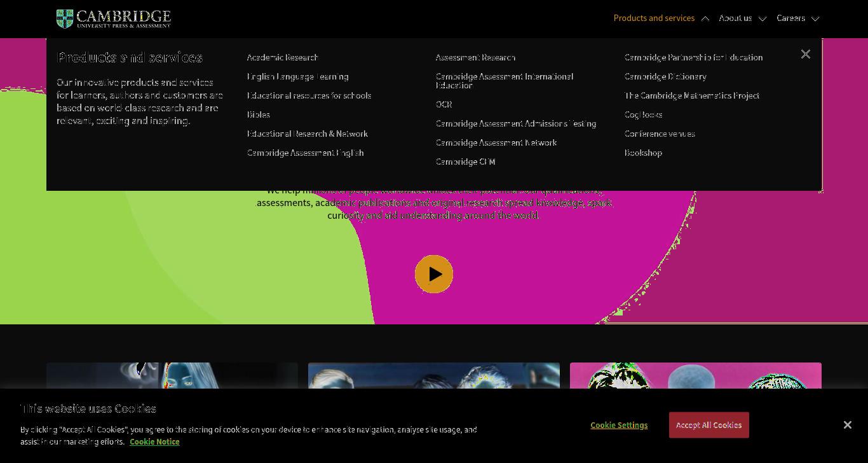Open the middle article card thumbnail
The image size is (868, 463).
tap(434, 376)
